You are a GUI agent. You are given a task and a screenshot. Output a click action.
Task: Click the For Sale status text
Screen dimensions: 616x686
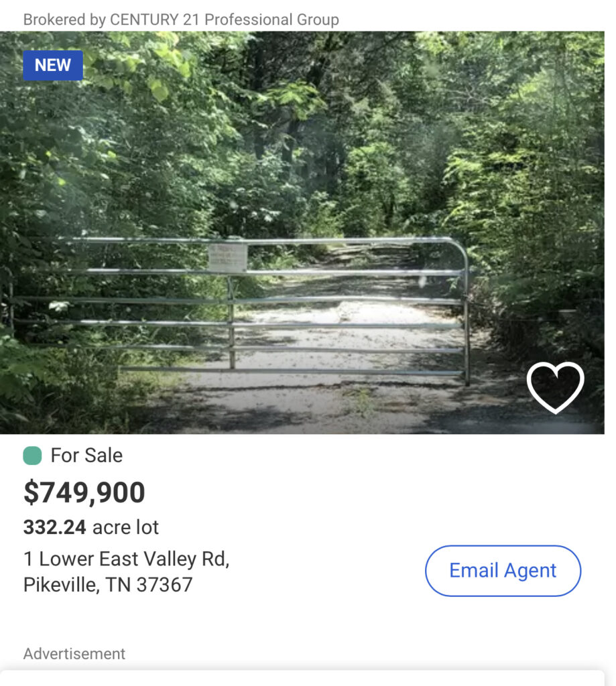[86, 456]
